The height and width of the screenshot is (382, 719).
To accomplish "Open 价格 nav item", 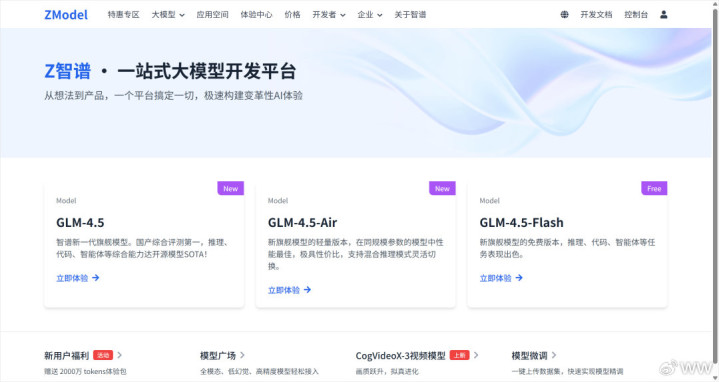I will pos(292,15).
